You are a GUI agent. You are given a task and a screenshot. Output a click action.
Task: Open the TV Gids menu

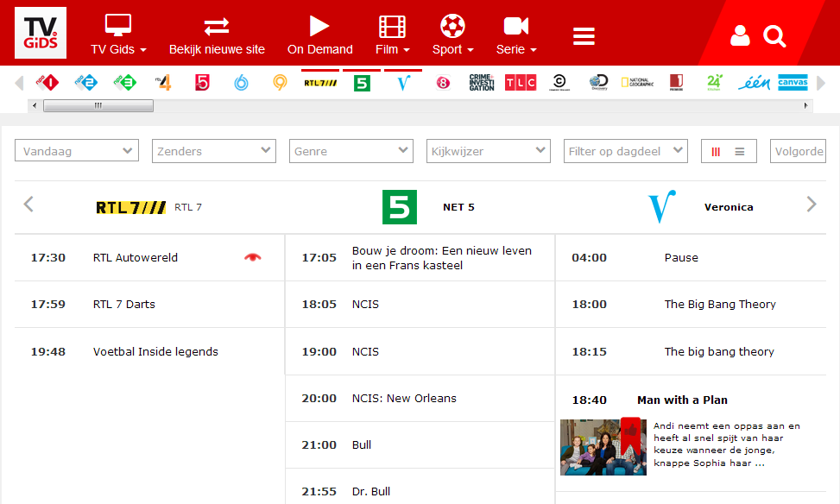[x=118, y=35]
